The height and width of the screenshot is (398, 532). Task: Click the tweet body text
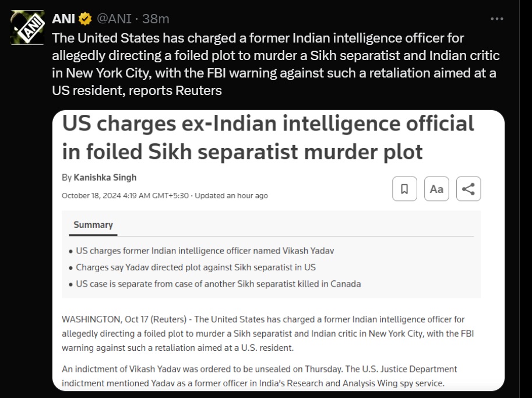(x=275, y=64)
